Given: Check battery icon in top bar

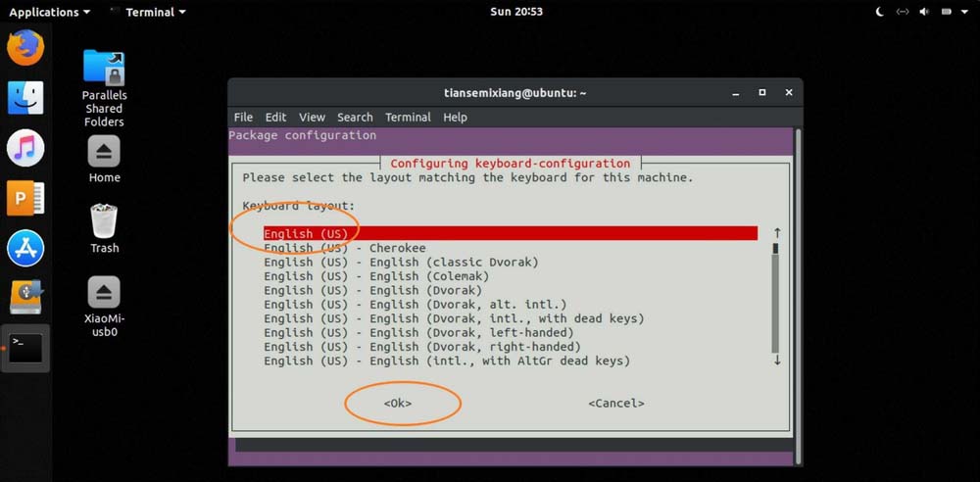Looking at the screenshot, I should (947, 12).
